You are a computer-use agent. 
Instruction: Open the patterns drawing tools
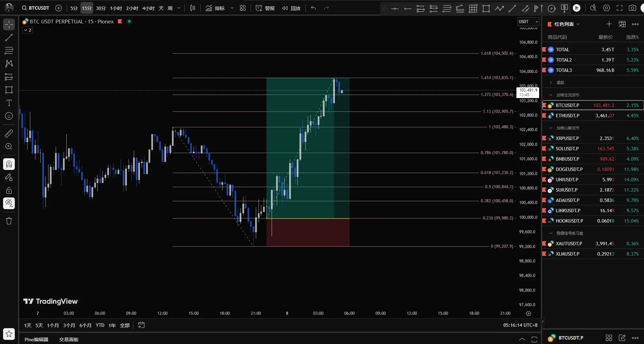click(9, 64)
